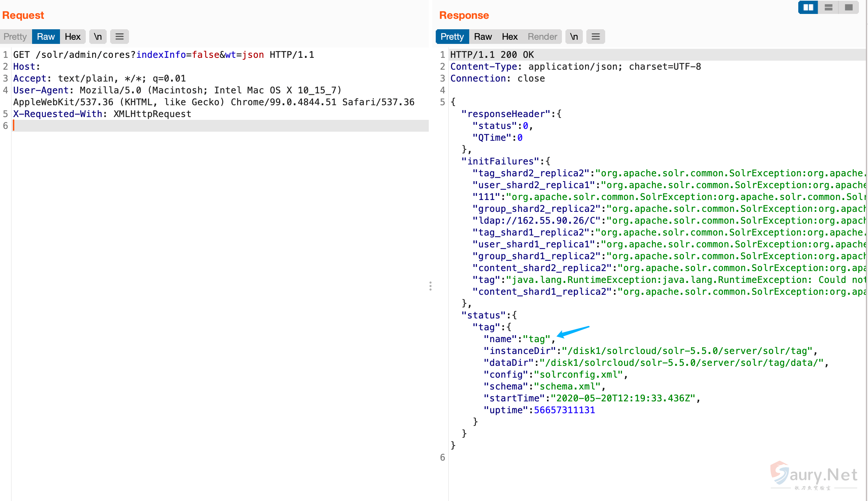Click the HTTP/1.1 200 OK status line
Viewport: 868px width, 501px height.
tap(492, 55)
